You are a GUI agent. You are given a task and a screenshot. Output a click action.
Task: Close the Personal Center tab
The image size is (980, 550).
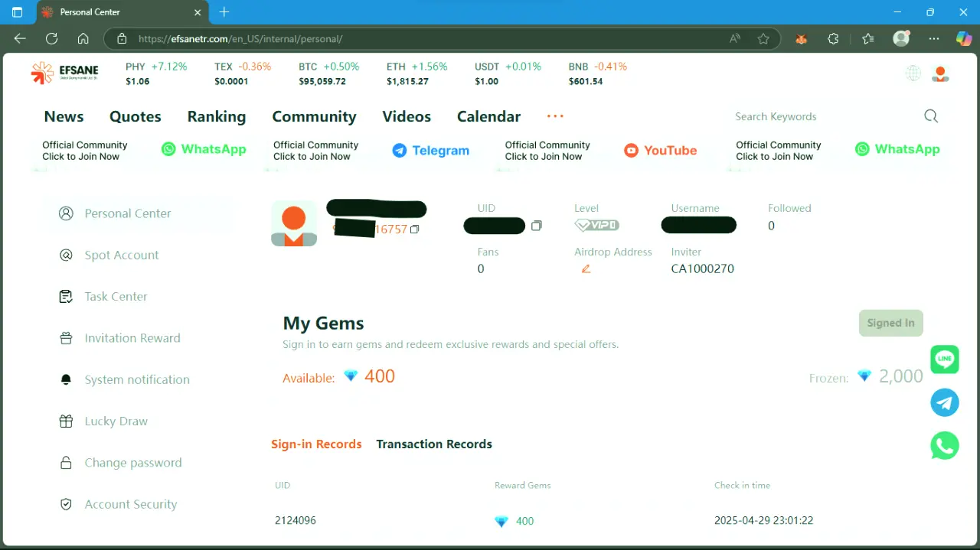click(x=198, y=12)
